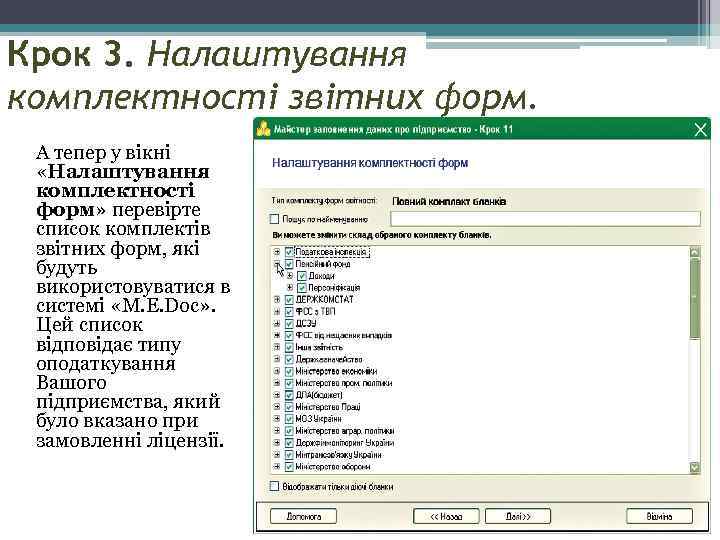Select the 'Податкова інспекція' tree label
The image size is (720, 540).
pyautogui.click(x=332, y=252)
